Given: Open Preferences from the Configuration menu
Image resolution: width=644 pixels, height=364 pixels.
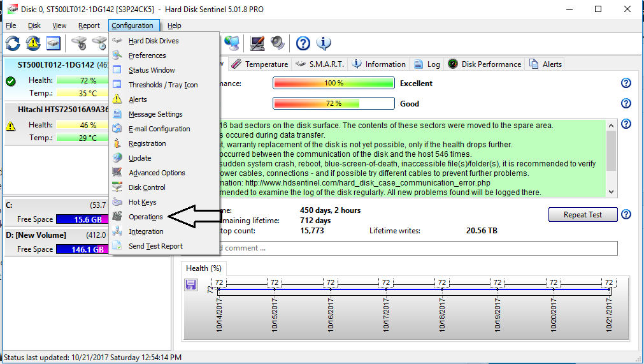Looking at the screenshot, I should coord(164,55).
